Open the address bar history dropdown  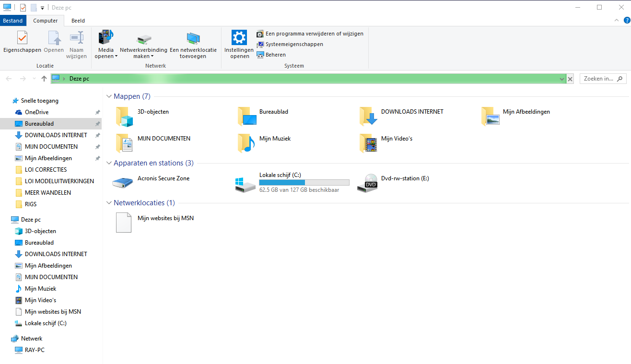click(561, 79)
